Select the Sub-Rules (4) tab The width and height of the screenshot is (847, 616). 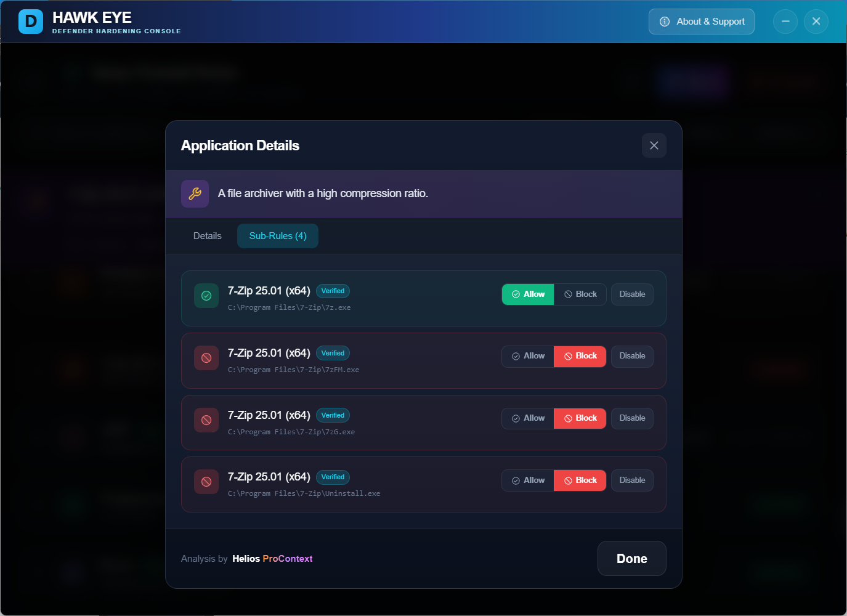click(278, 236)
